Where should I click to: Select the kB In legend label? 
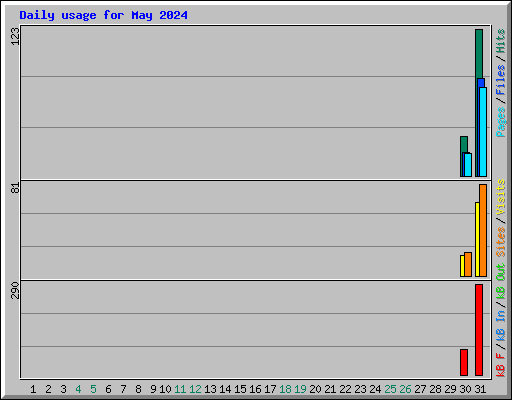pos(501,325)
